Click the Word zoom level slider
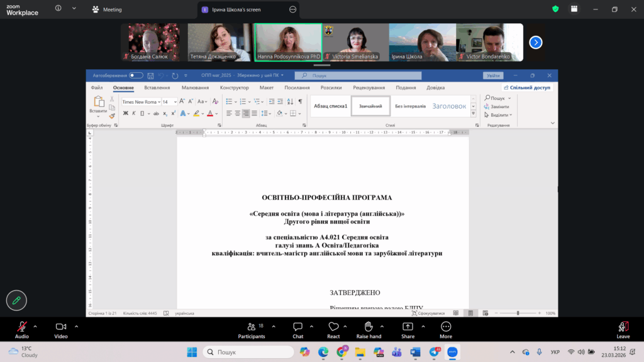This screenshot has height=362, width=644. [518, 313]
